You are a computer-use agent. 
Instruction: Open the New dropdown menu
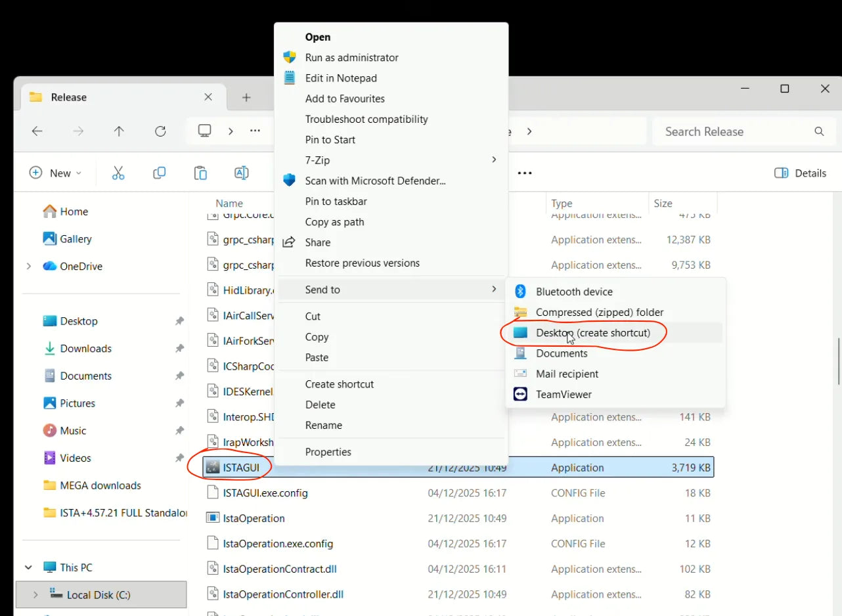(56, 173)
